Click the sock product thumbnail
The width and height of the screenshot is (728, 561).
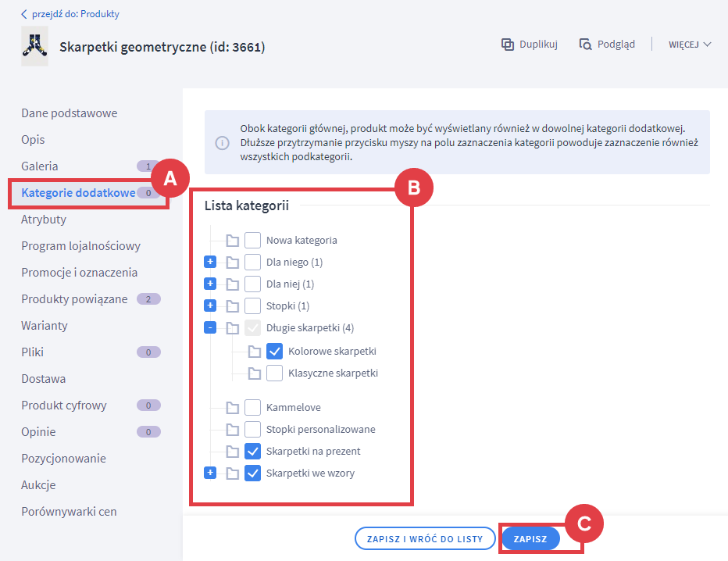[34, 46]
